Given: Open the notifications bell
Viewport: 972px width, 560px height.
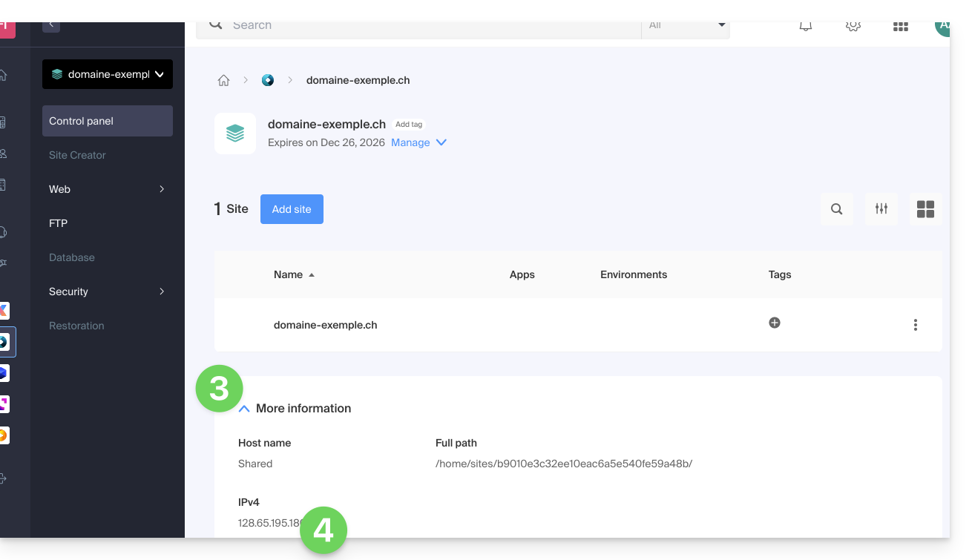Looking at the screenshot, I should point(805,26).
